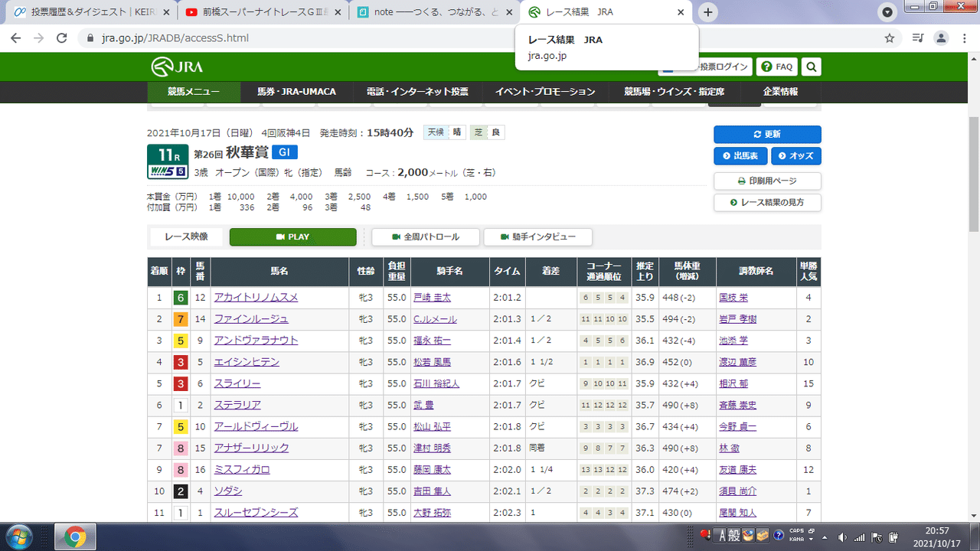Play the race video with PLAY
This screenshot has height=551, width=980.
pyautogui.click(x=293, y=237)
